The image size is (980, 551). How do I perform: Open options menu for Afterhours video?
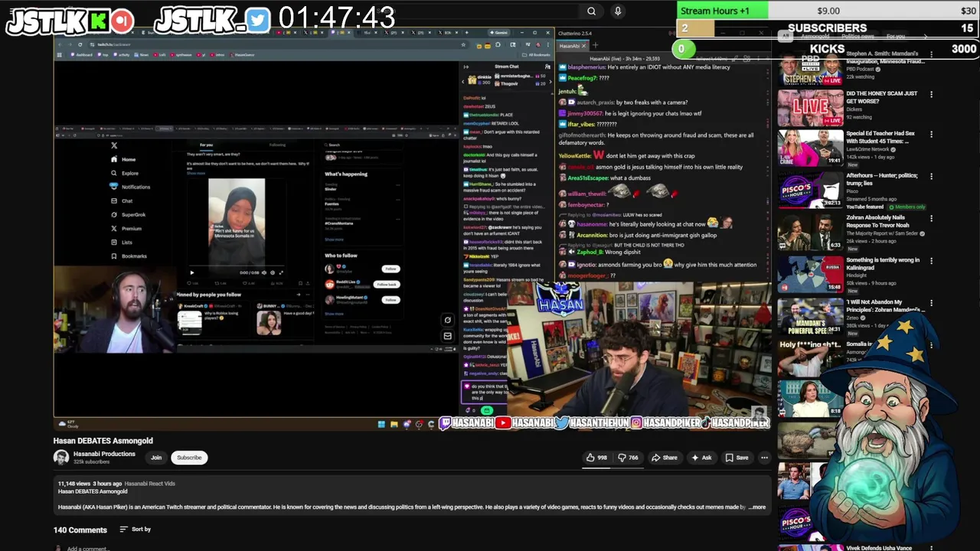coord(931,176)
